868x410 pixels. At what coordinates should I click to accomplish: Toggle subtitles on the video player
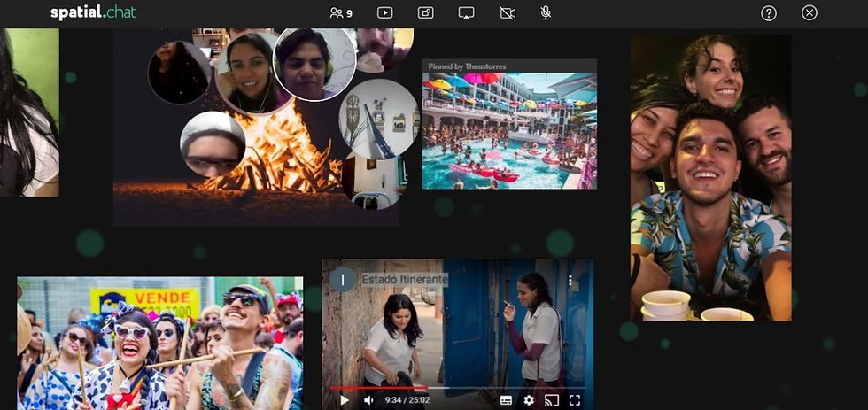[x=506, y=400]
